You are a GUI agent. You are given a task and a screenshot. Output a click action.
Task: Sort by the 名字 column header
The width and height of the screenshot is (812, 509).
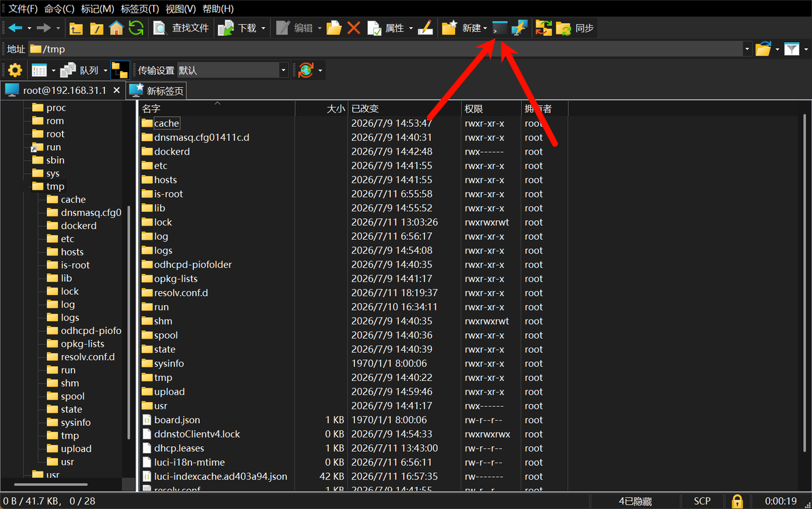click(217, 109)
